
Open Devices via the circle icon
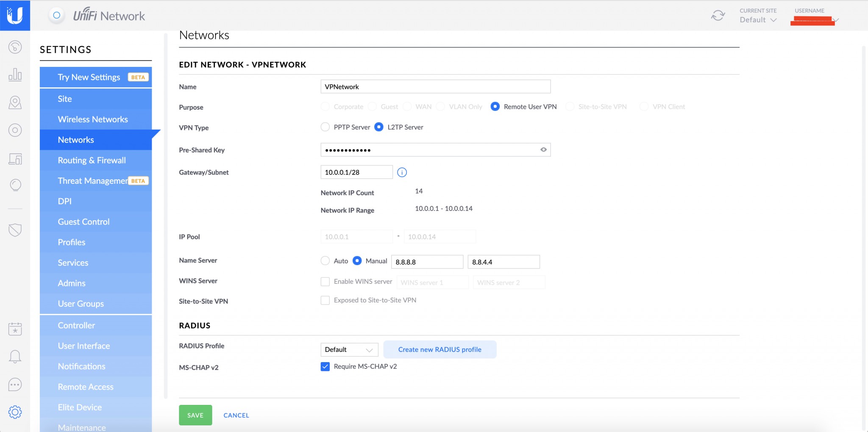point(15,130)
